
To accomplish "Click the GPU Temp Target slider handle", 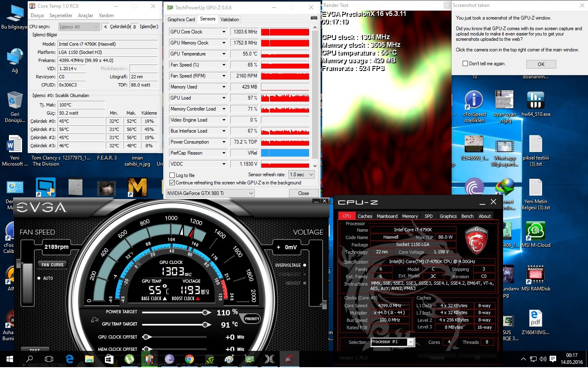I will click(x=207, y=325).
